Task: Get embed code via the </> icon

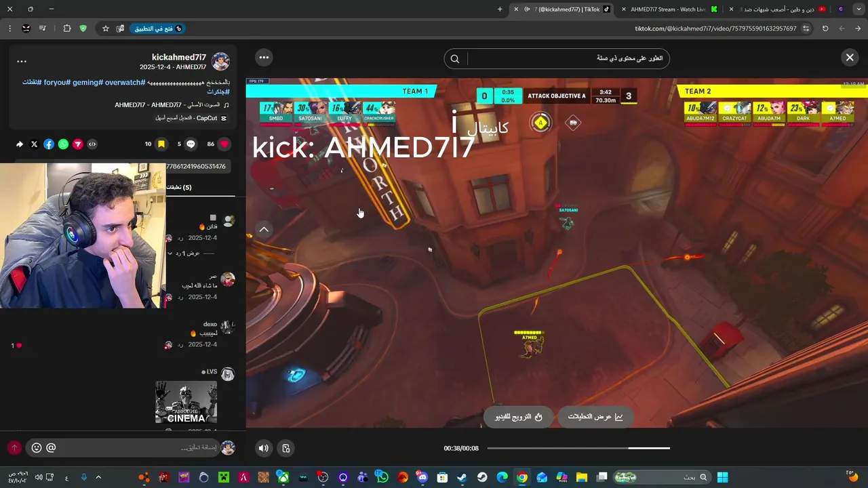Action: [92, 144]
